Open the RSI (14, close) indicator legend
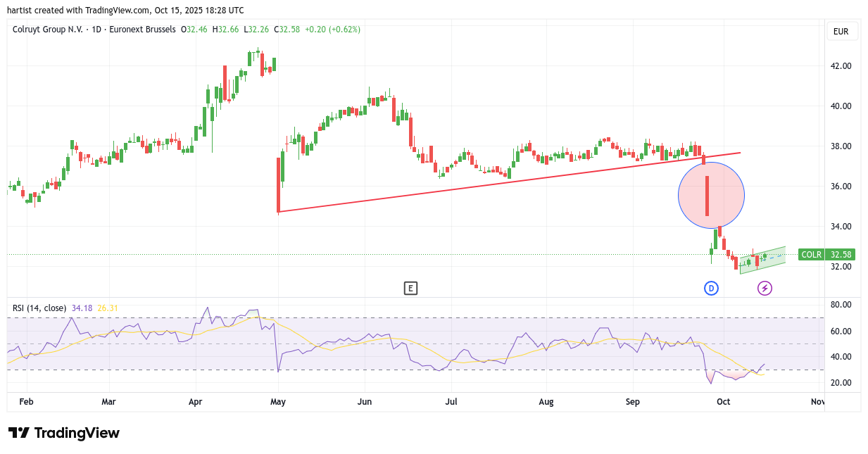The image size is (868, 454). click(x=39, y=308)
